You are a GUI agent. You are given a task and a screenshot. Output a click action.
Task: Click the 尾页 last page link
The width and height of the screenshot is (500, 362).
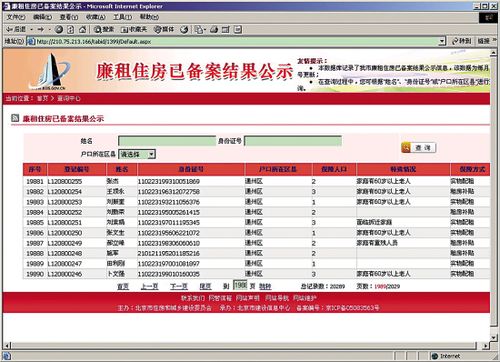coord(205,286)
